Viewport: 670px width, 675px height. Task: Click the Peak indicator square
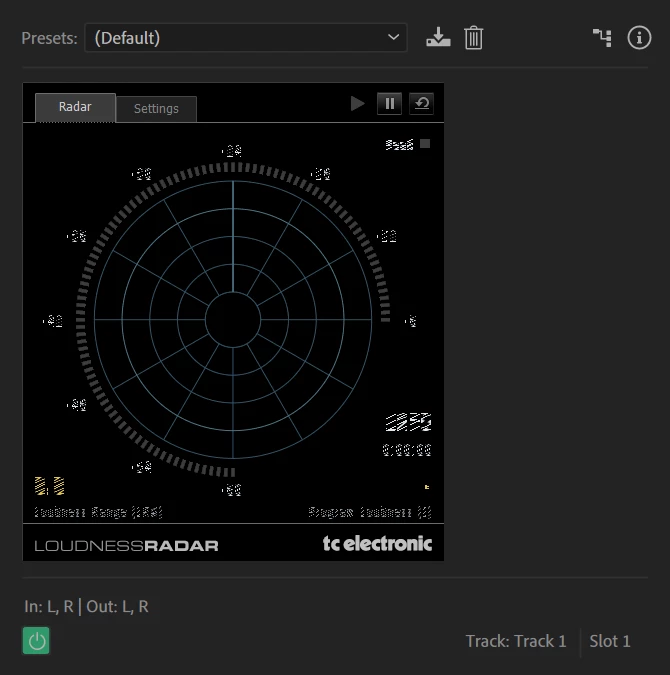425,143
